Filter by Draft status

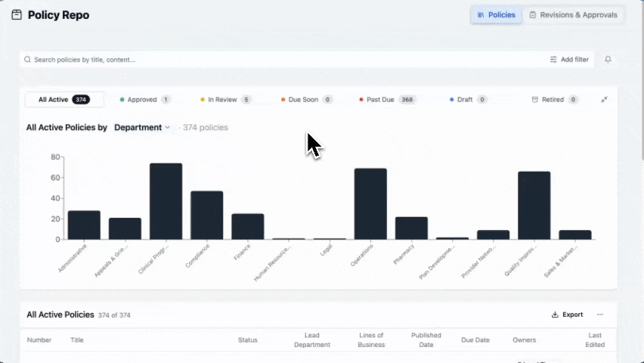tap(468, 100)
